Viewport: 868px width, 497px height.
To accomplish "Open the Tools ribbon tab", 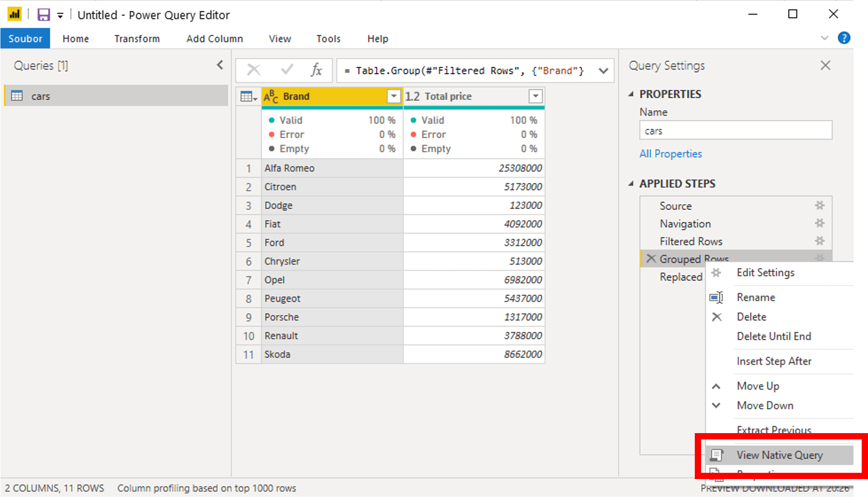I will coord(329,39).
